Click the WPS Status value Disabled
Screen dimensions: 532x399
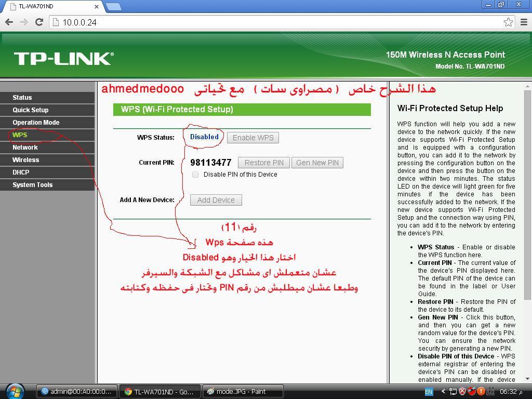[x=204, y=137]
